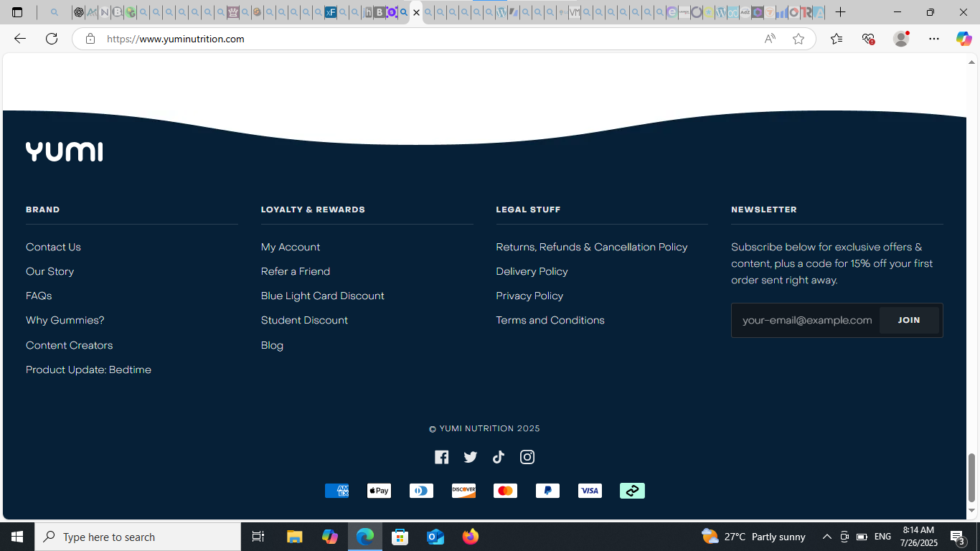Open Edge Settings and more menu

point(933,39)
